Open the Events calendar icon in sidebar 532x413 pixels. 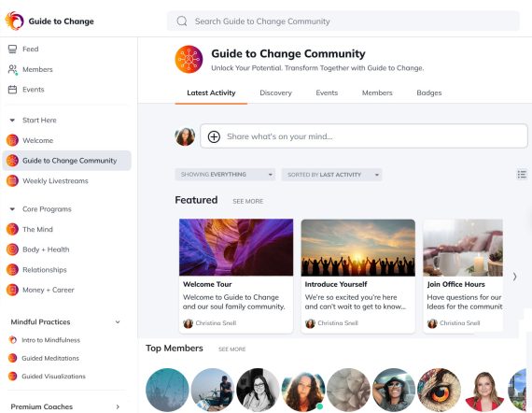[x=12, y=90]
